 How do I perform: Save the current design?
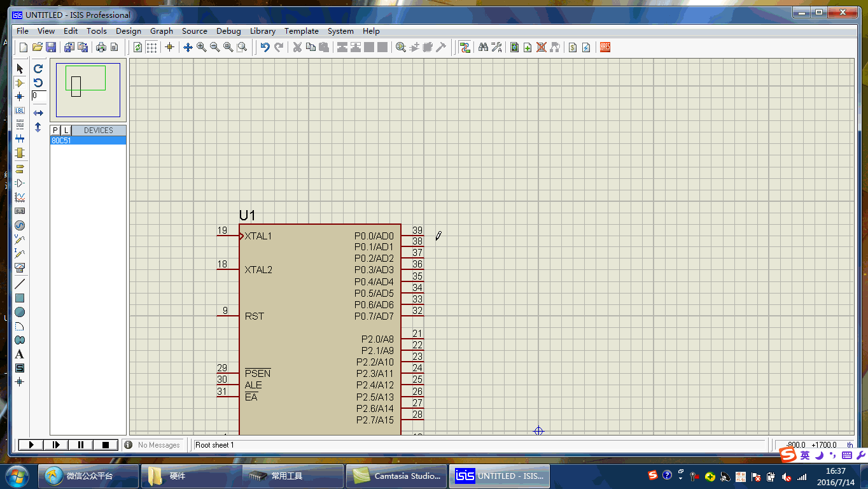click(51, 47)
